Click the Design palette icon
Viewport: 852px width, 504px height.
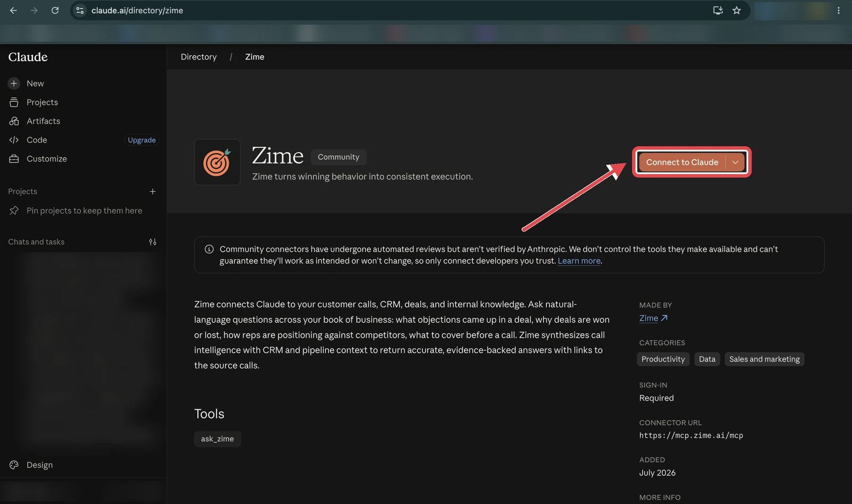coord(14,465)
